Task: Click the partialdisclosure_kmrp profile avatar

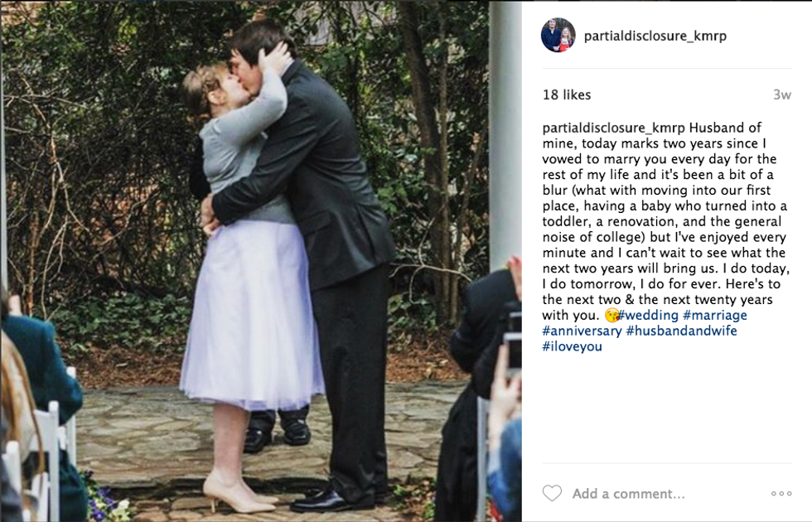Action: [x=558, y=35]
